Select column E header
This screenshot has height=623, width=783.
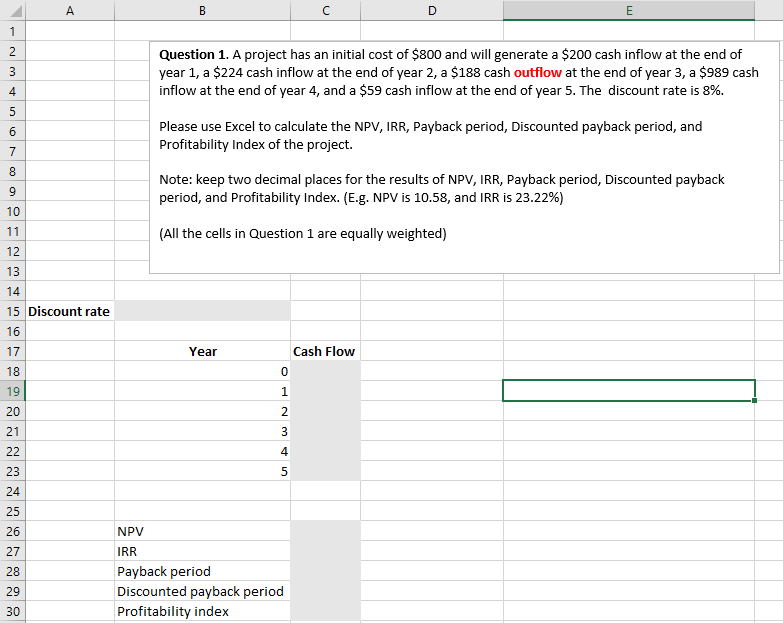pyautogui.click(x=629, y=10)
